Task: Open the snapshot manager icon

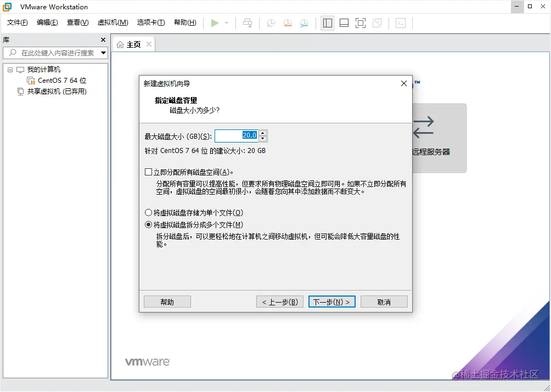Action: (x=304, y=23)
